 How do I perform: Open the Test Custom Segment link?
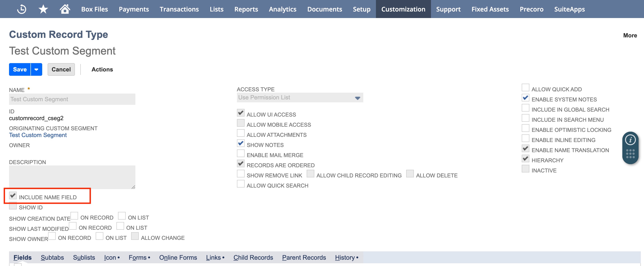[38, 135]
